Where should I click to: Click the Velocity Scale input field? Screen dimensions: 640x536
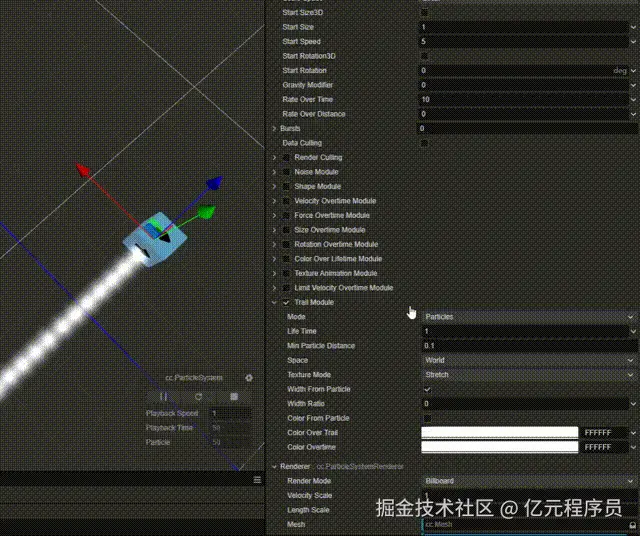pyautogui.click(x=529, y=496)
